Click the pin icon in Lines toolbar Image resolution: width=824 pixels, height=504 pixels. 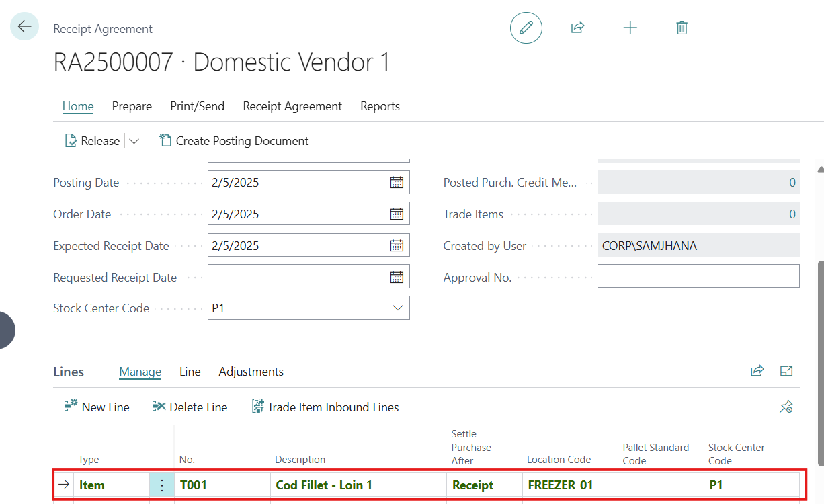(x=786, y=407)
